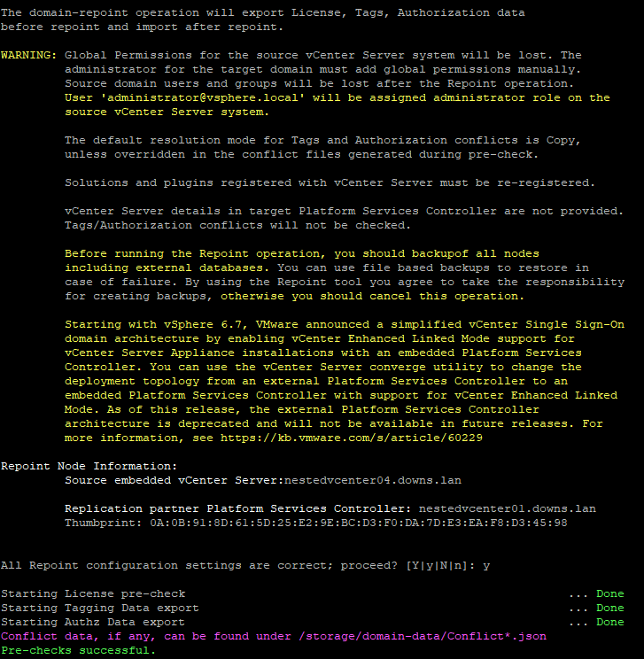Click the 'Starting Authz Data export' line
This screenshot has width=644, height=659.
pos(92,622)
